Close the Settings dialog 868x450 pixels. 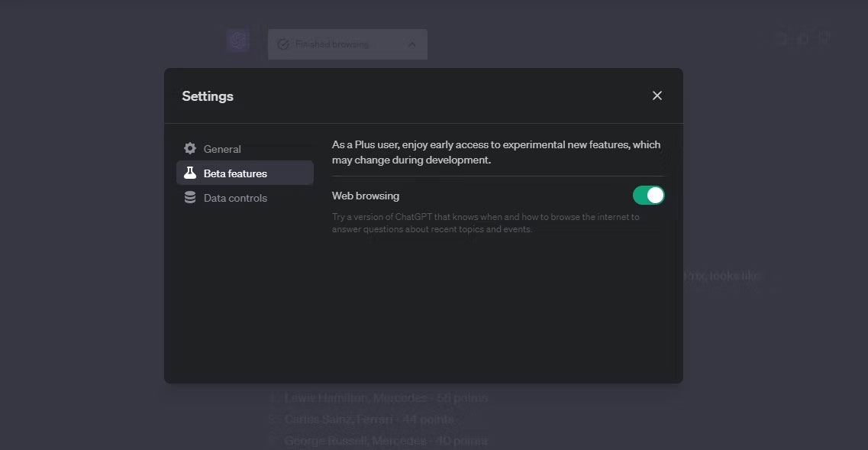tap(657, 96)
